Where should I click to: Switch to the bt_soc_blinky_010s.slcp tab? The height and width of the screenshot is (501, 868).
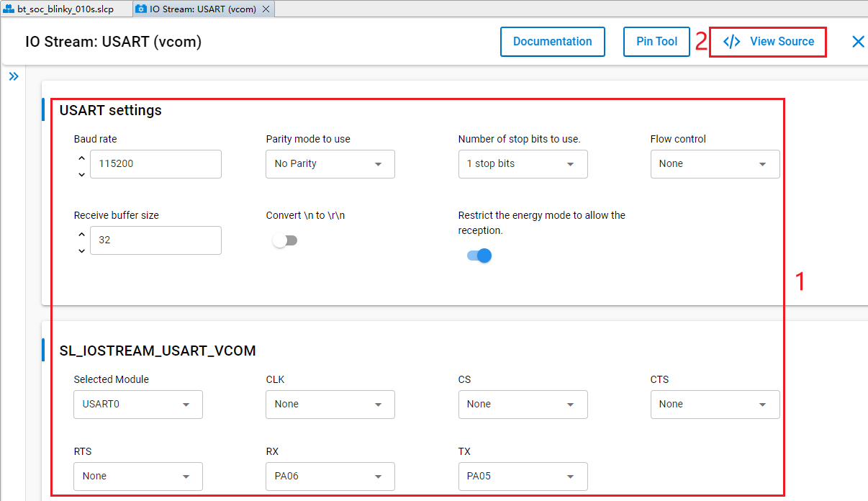click(x=65, y=9)
